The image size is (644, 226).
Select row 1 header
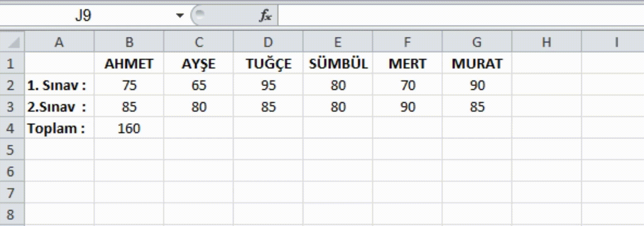[11, 64]
